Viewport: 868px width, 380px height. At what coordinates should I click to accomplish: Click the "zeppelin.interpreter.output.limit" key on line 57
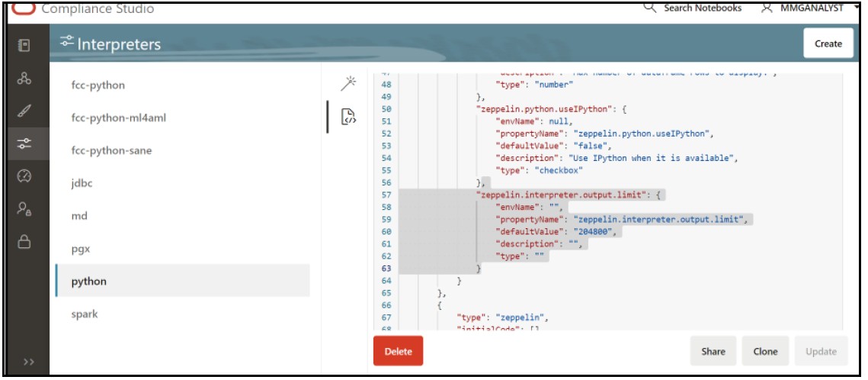(562, 195)
